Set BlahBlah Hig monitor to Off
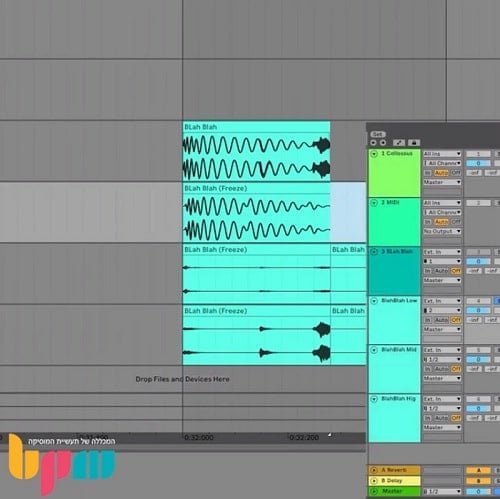 [456, 418]
